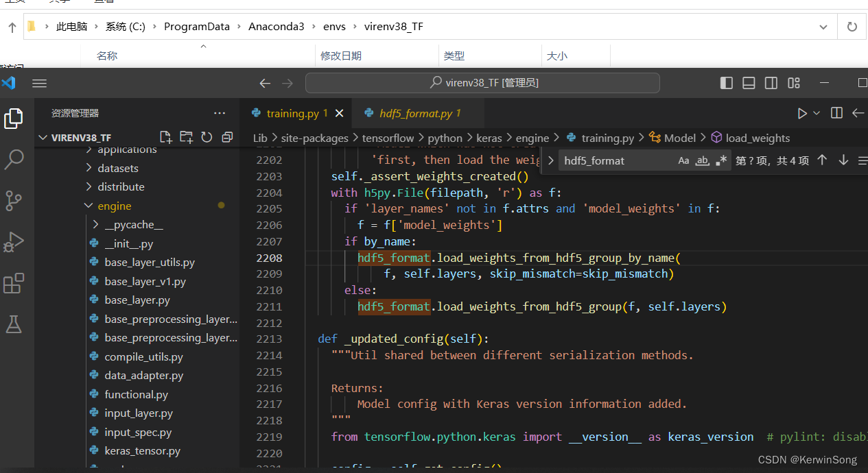Open the hamburger menu
Screen dimensions: 868x473
(39, 82)
